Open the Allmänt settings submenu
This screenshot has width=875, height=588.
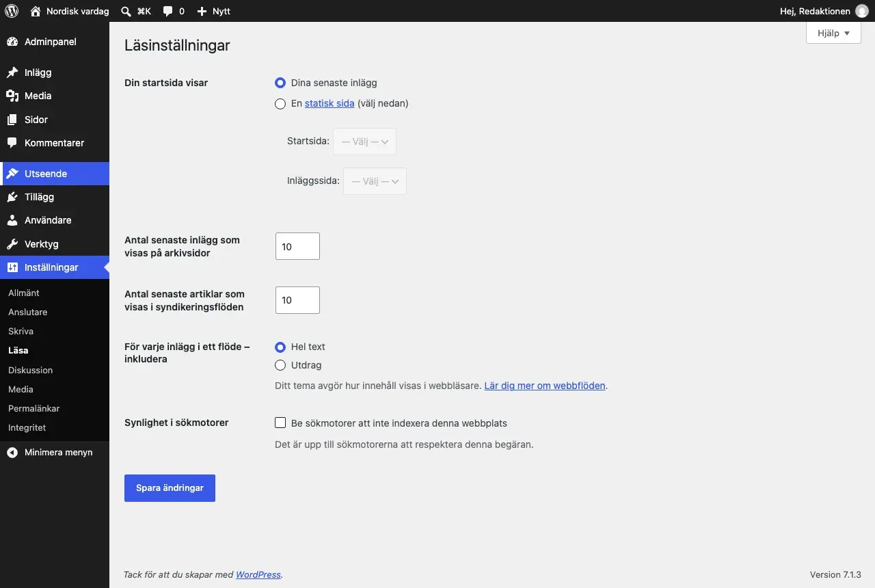pyautogui.click(x=24, y=293)
